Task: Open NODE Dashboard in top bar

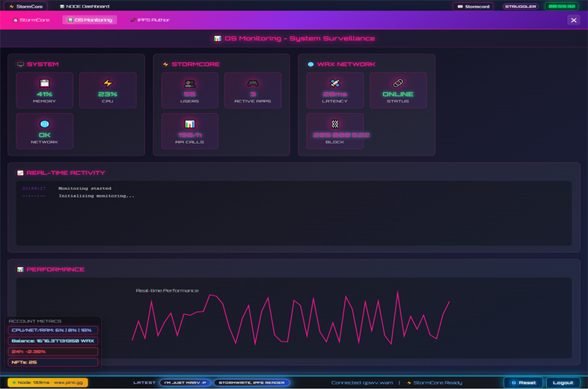Action: click(85, 6)
